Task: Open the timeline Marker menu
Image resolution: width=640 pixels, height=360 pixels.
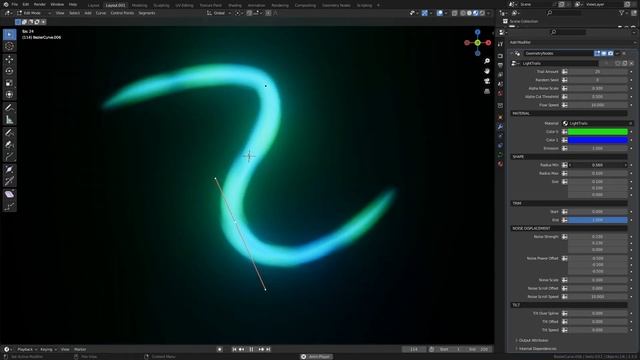Action: click(80, 349)
